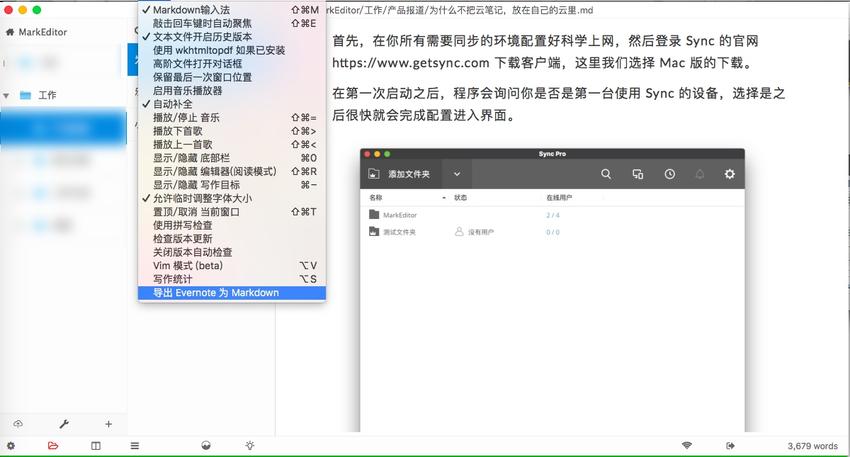This screenshot has width=850, height=457.
Task: Click the export arrow icon
Action: click(730, 446)
